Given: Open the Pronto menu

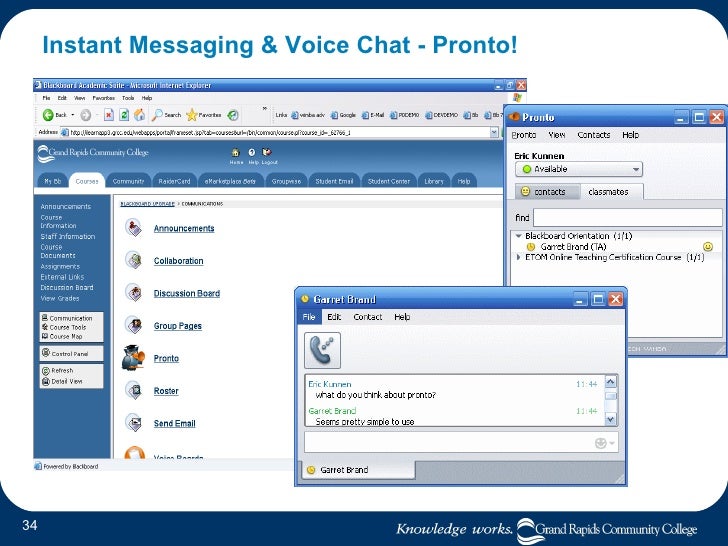Looking at the screenshot, I should pyautogui.click(x=524, y=135).
